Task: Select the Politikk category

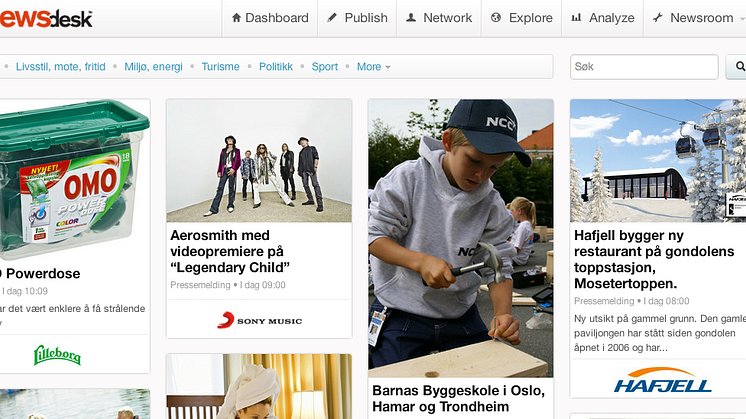Action: click(x=276, y=67)
